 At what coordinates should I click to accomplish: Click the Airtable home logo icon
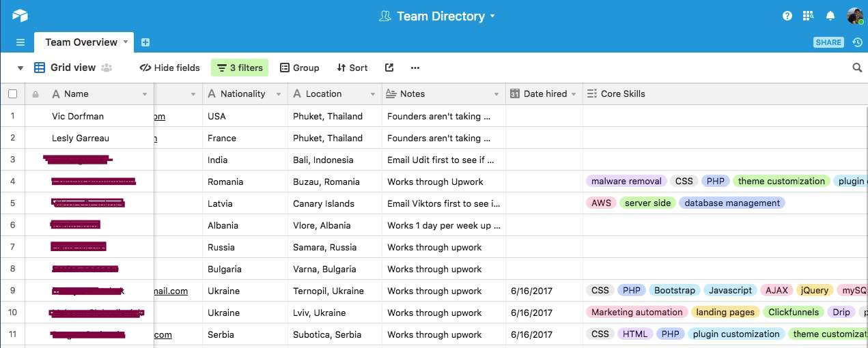coord(20,15)
